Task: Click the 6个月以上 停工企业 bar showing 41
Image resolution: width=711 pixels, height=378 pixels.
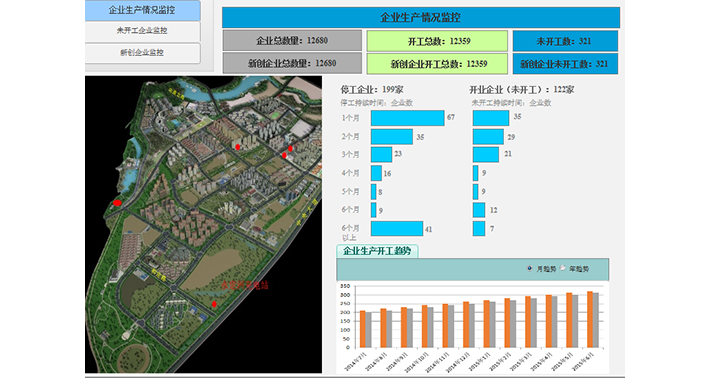Action: coord(397,228)
